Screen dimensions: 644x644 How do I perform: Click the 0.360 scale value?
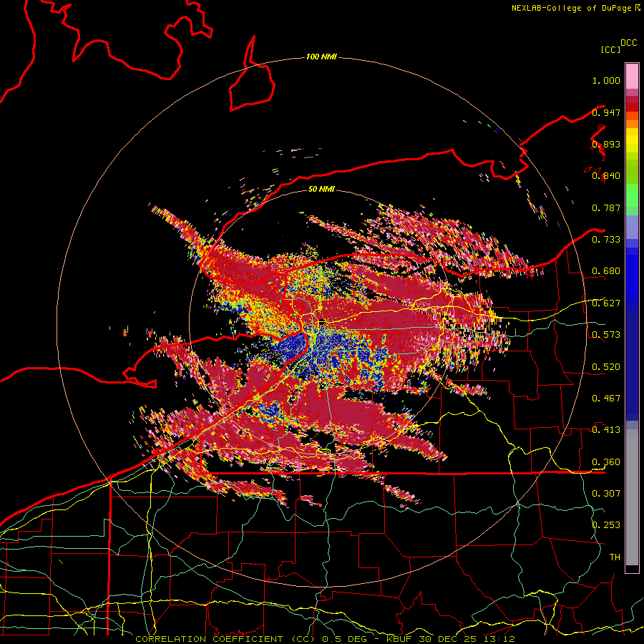point(606,462)
